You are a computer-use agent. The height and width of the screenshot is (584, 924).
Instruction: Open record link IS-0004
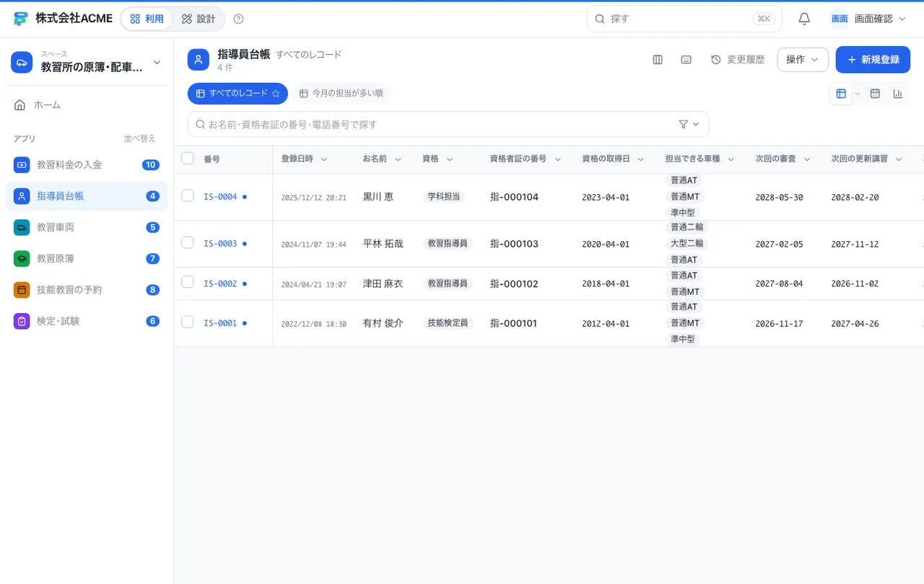[x=220, y=196]
